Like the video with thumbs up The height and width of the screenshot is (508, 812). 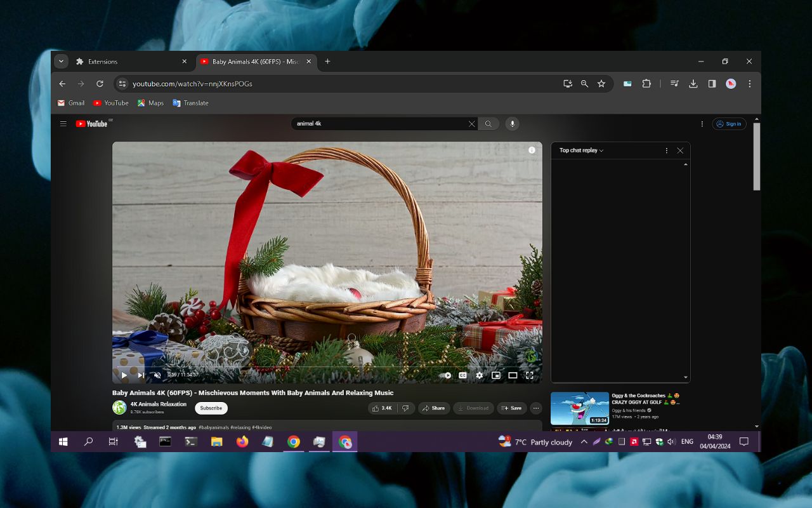point(381,408)
